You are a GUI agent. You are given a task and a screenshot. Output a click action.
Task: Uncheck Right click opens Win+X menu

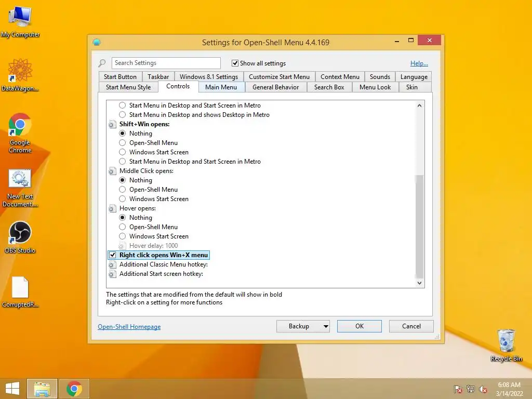click(x=112, y=255)
